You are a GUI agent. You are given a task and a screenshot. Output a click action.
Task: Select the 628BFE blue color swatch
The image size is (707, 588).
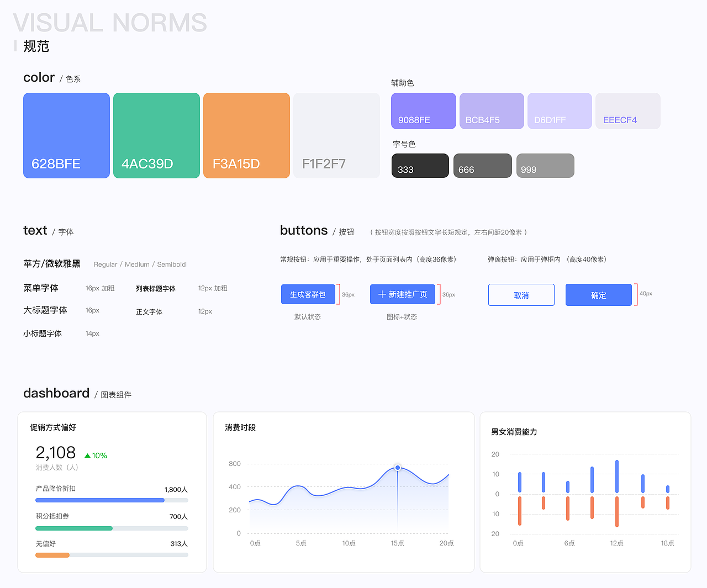click(66, 135)
